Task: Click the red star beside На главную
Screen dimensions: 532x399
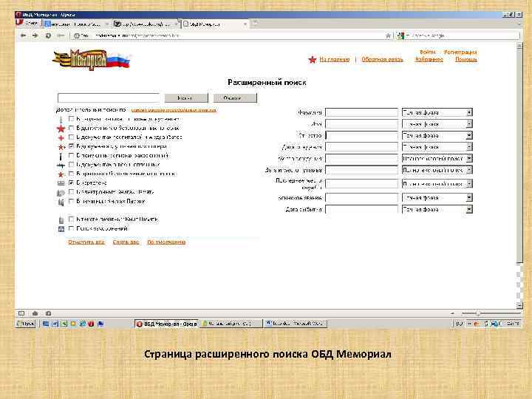Action: pyautogui.click(x=312, y=60)
